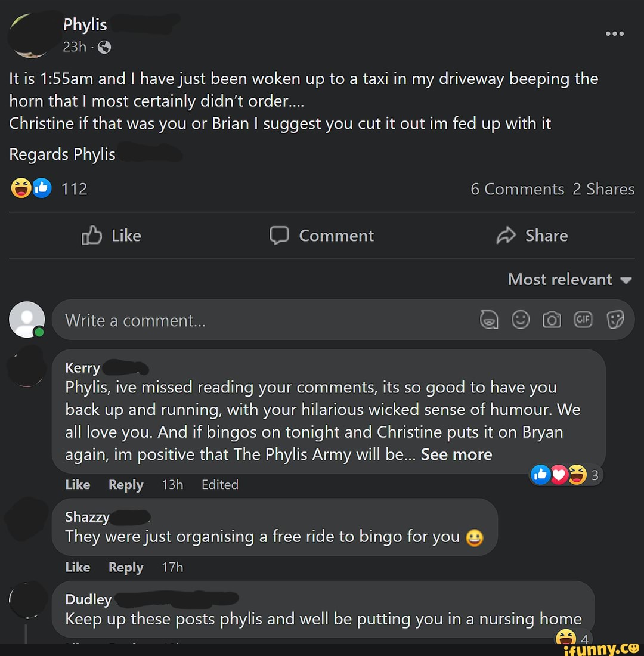View the 2 Shares list
This screenshot has width=644, height=656.
point(603,189)
